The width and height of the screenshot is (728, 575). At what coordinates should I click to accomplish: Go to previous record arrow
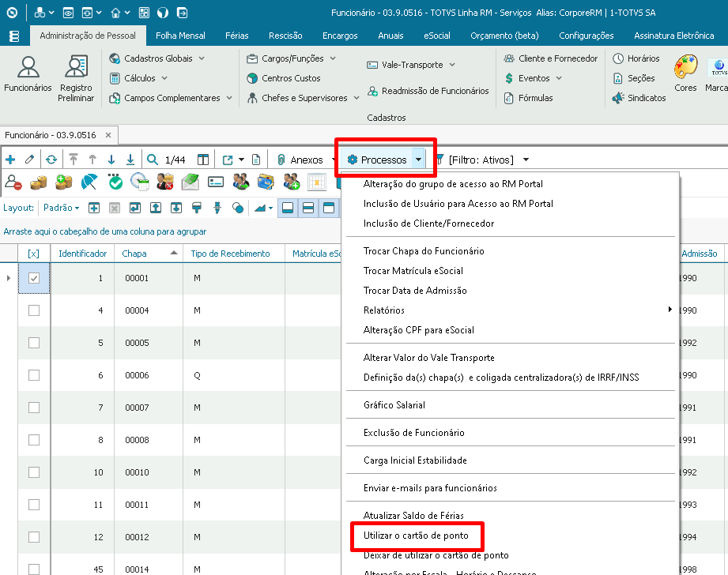click(x=92, y=160)
